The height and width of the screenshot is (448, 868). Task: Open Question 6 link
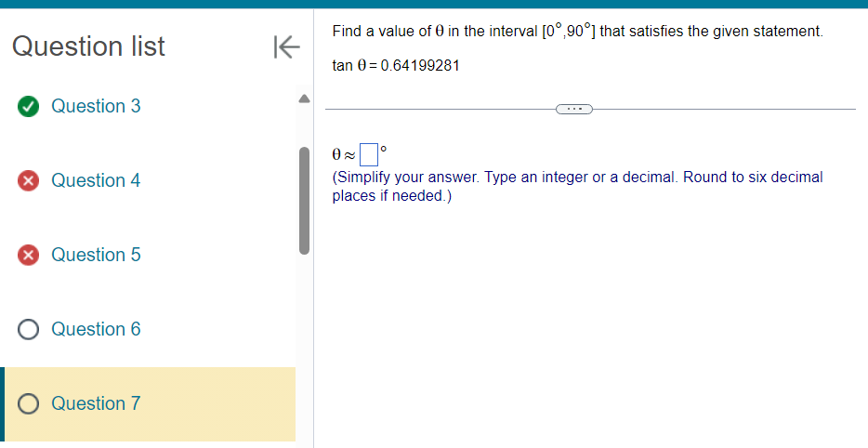point(96,329)
